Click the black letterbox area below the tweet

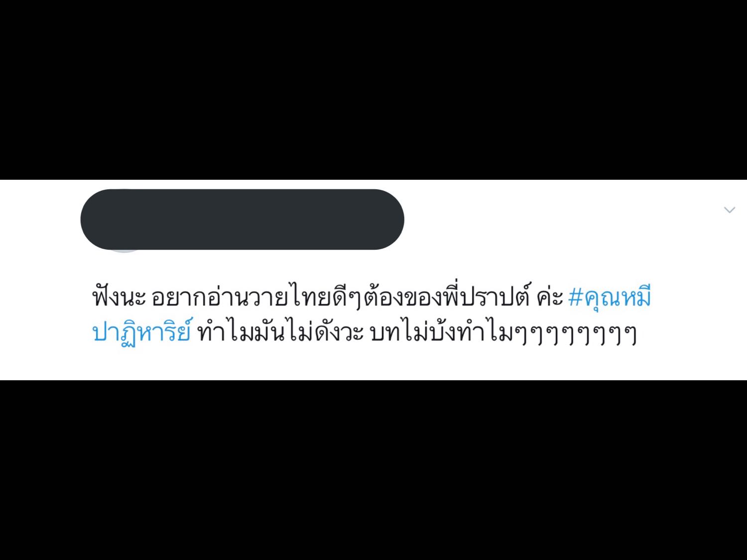(x=373, y=470)
